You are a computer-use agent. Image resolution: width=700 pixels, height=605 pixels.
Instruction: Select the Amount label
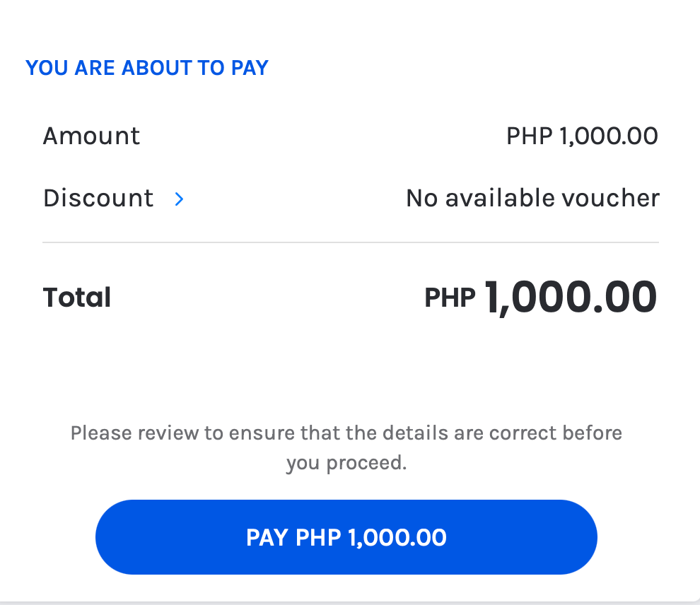coord(91,136)
